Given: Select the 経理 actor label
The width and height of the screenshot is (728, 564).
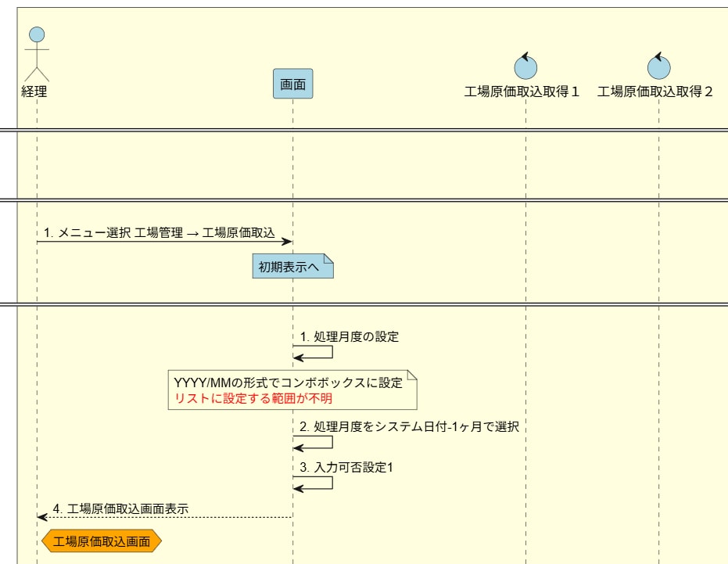Looking at the screenshot, I should 34,92.
